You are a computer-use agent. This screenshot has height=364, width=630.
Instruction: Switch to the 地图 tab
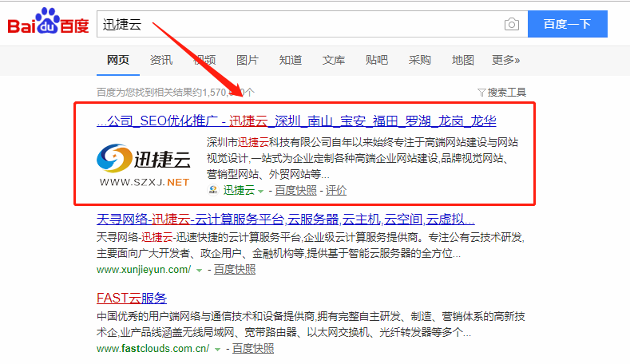pos(463,60)
